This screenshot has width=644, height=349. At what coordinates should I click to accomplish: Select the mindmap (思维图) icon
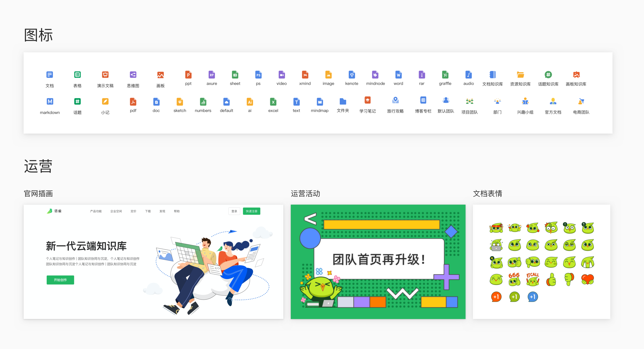click(133, 75)
